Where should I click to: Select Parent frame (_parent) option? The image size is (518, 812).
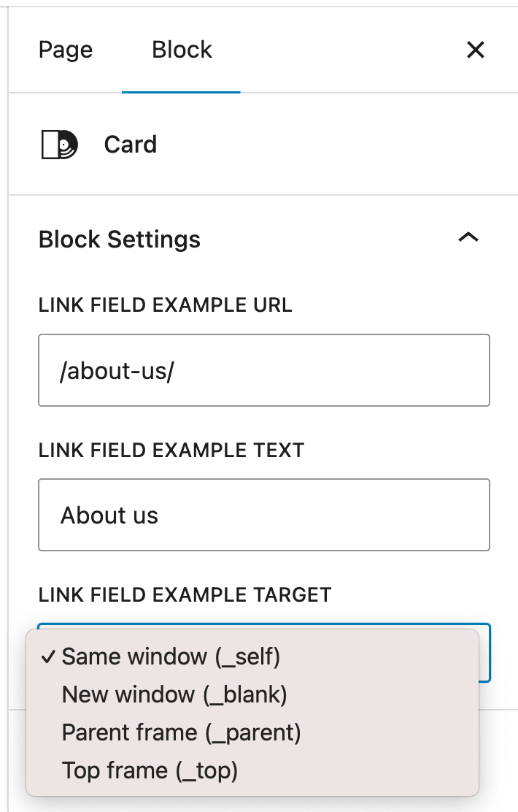coord(181,732)
